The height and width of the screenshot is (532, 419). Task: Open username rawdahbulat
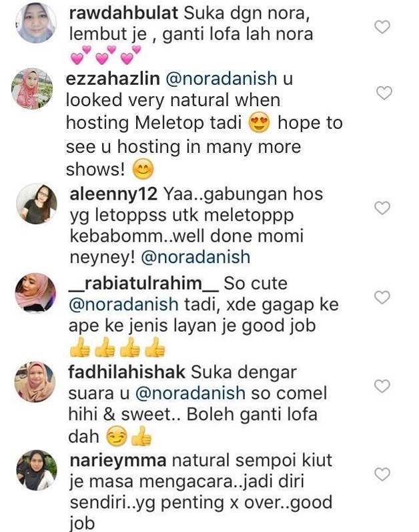123,13
